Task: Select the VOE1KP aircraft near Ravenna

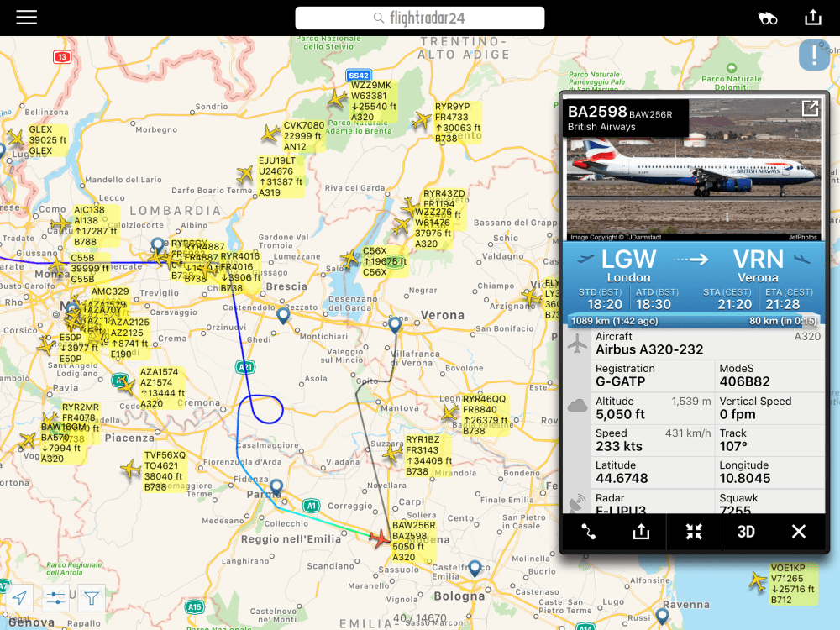Action: click(x=758, y=580)
